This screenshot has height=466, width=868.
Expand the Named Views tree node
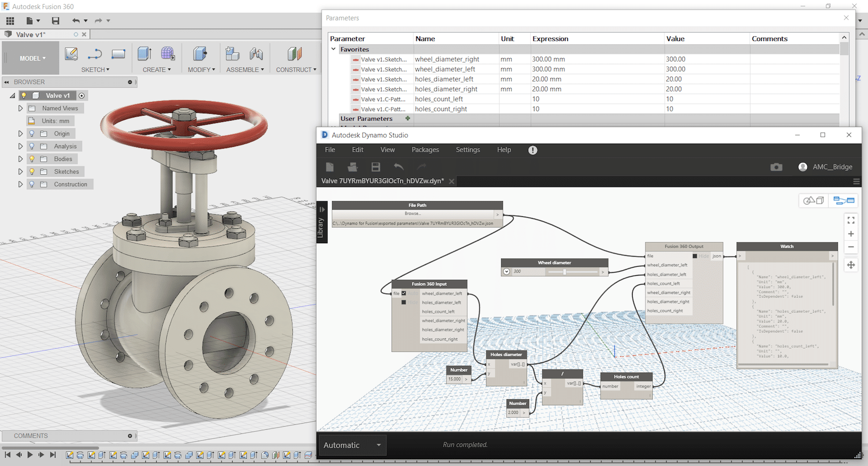20,108
